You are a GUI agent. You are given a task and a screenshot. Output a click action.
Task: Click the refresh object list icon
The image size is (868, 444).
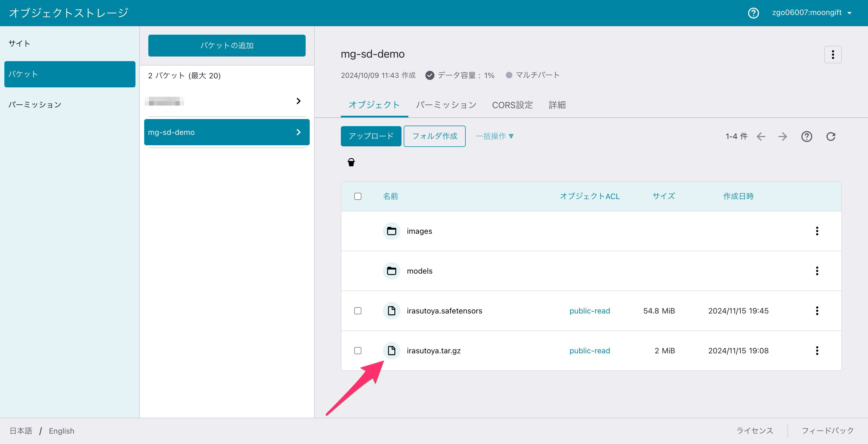coord(831,137)
